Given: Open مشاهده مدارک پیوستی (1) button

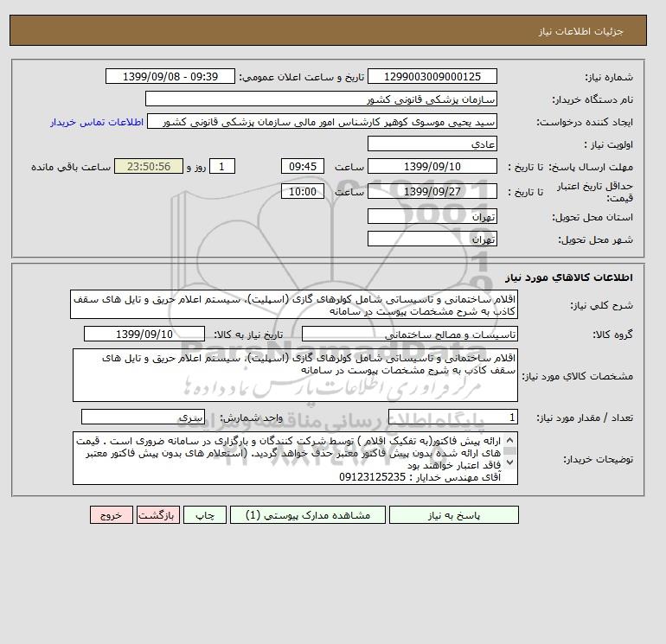Looking at the screenshot, I should 308,515.
